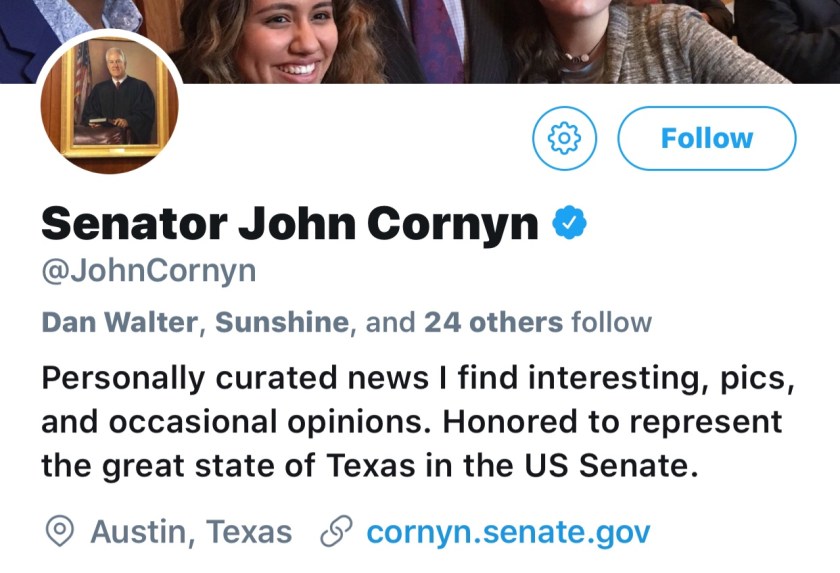Click the bio line mentioning the US Senate
This screenshot has height=573, width=840.
(x=369, y=465)
